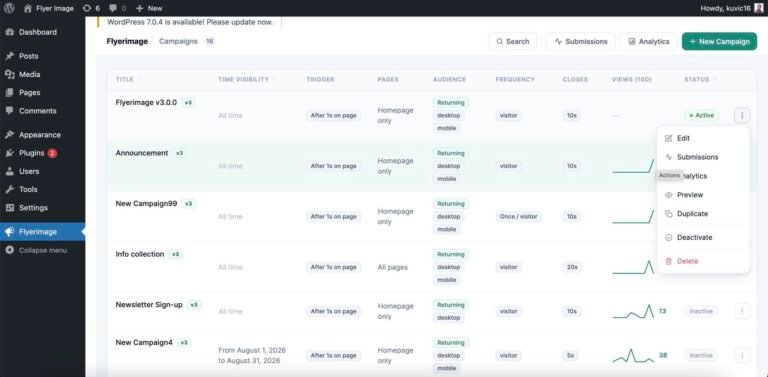Click the Appearance brush icon

pos(9,135)
